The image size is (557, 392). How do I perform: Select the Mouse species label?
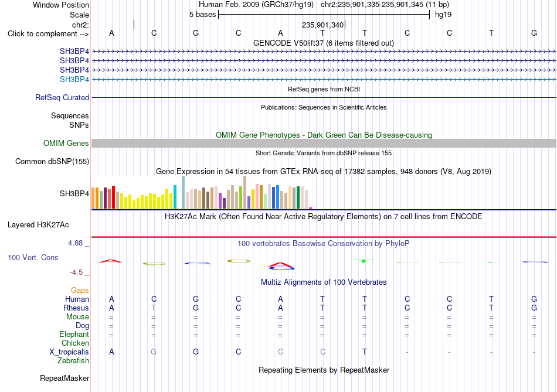(x=77, y=317)
